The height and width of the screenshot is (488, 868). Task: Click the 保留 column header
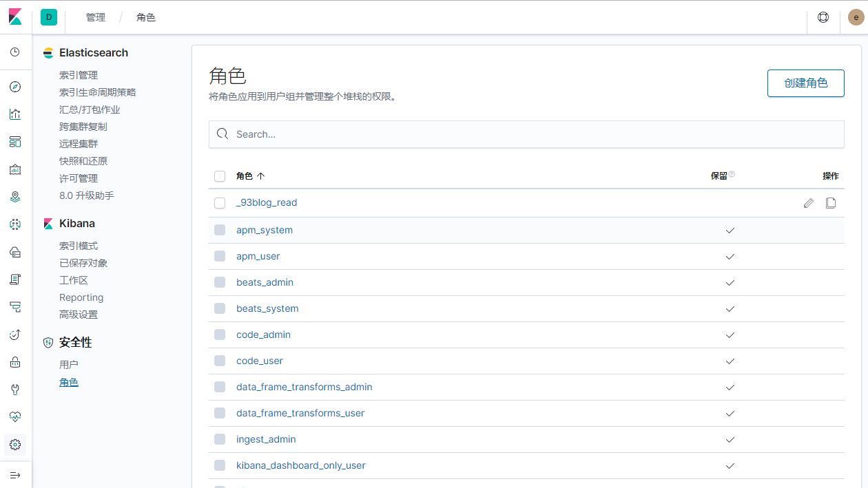coord(719,176)
